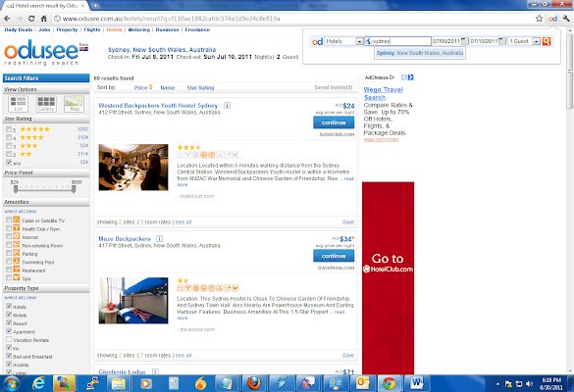Click continue for Maze Backpackers

tap(334, 256)
